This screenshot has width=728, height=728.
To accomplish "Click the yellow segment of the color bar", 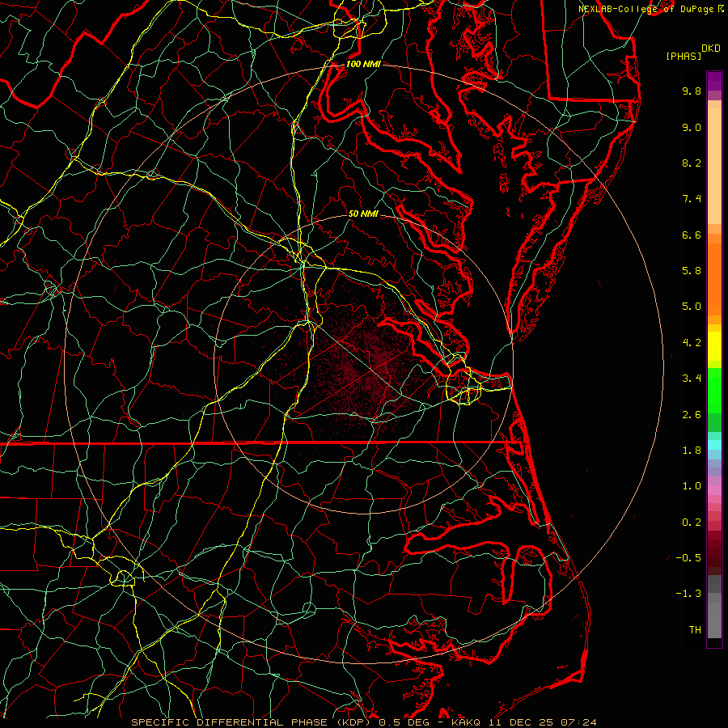I will coord(714,346).
